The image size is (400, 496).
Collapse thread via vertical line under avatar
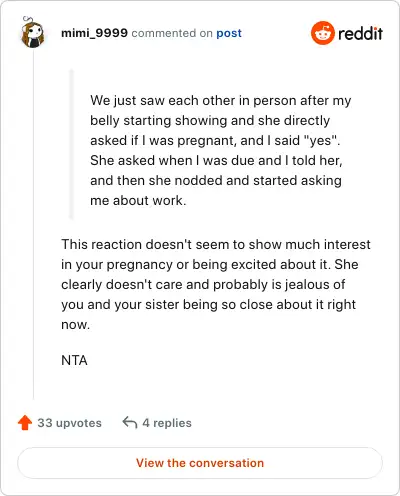[33, 224]
